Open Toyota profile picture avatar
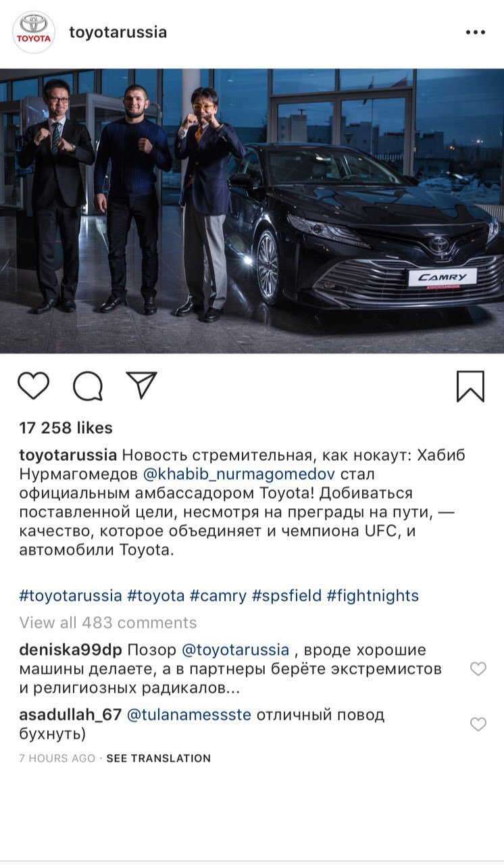504x865 pixels. 34,32
